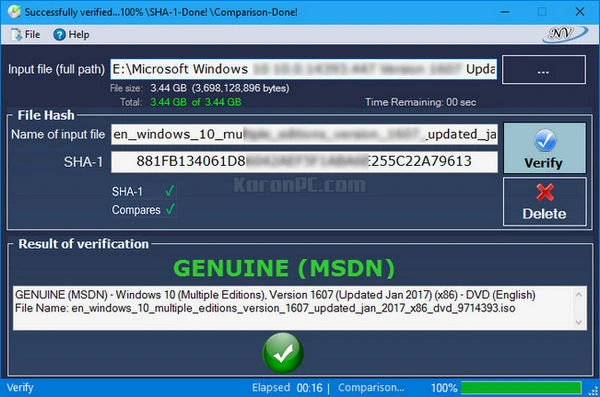The width and height of the screenshot is (600, 397).
Task: Click the Verify button
Action: coord(545,148)
